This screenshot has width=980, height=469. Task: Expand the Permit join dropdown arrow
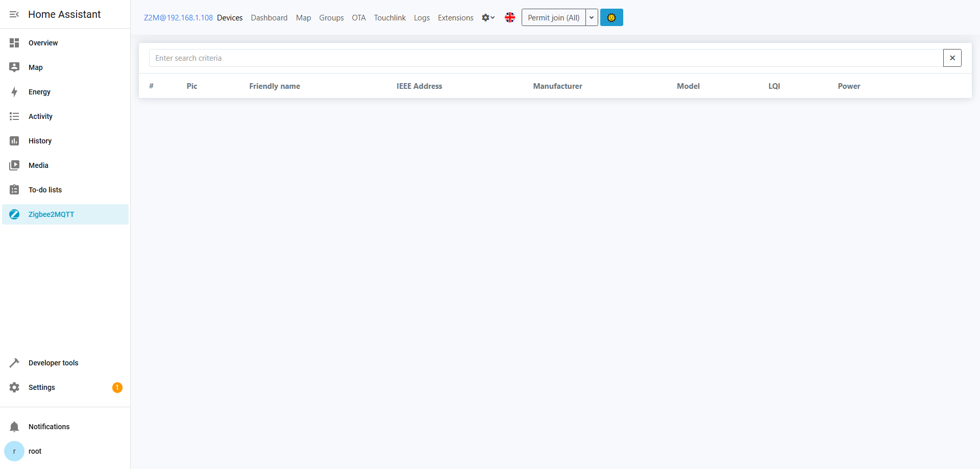coord(592,17)
